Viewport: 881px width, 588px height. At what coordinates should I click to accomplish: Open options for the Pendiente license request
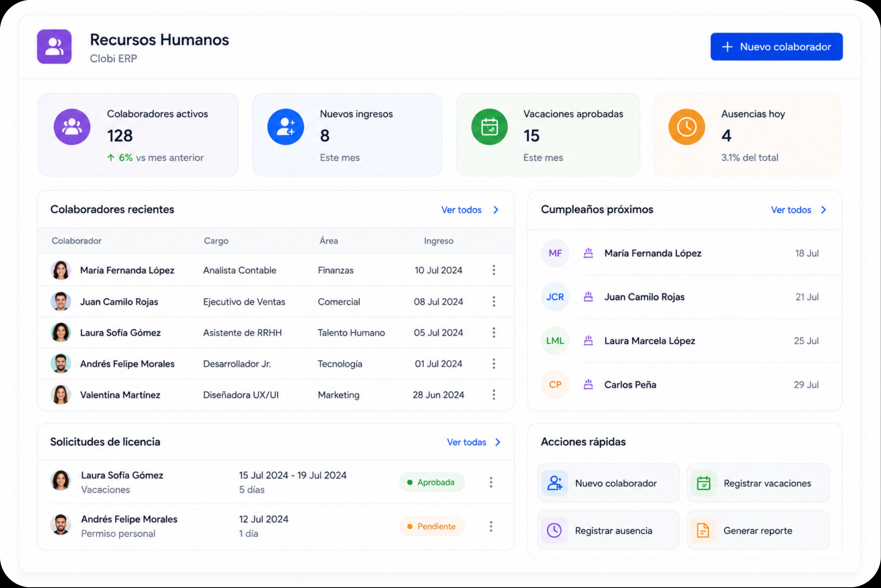[x=491, y=526]
